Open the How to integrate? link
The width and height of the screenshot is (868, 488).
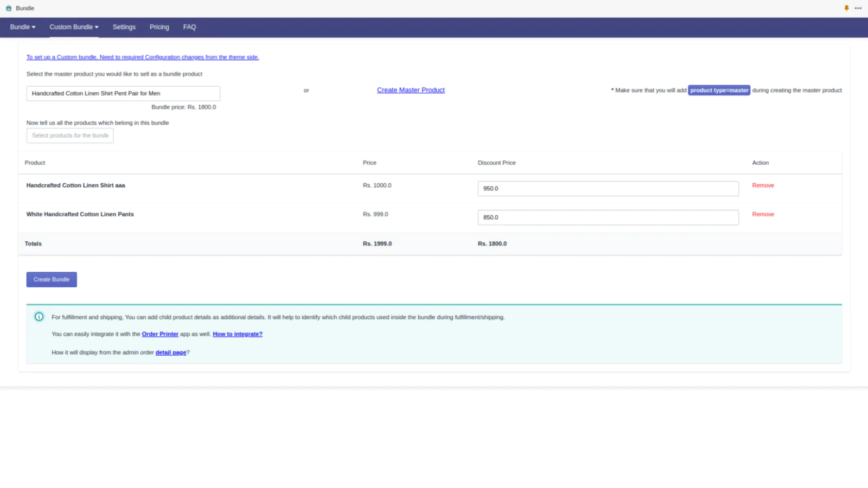[x=238, y=334]
